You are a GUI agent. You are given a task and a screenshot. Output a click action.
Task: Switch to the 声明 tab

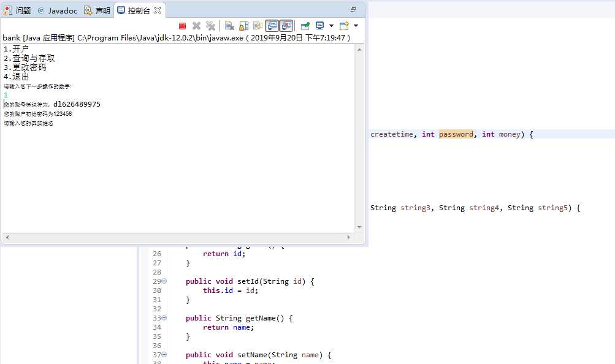[97, 10]
